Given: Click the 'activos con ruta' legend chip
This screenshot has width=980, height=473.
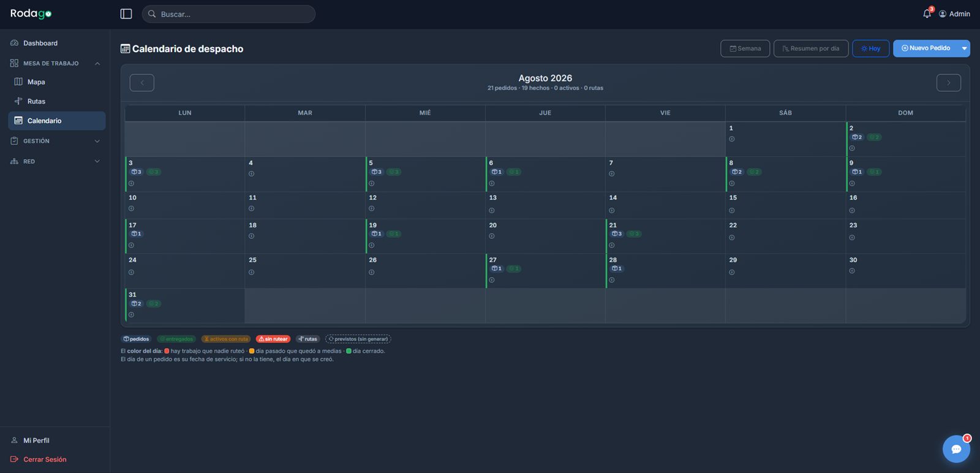Looking at the screenshot, I should click(x=226, y=339).
